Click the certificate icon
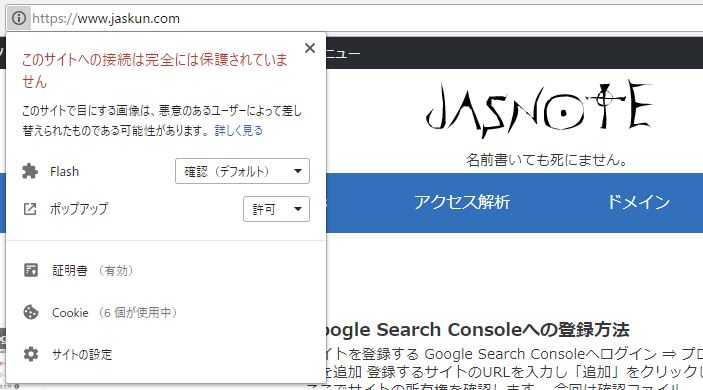Image resolution: width=703 pixels, height=390 pixels. [31, 270]
